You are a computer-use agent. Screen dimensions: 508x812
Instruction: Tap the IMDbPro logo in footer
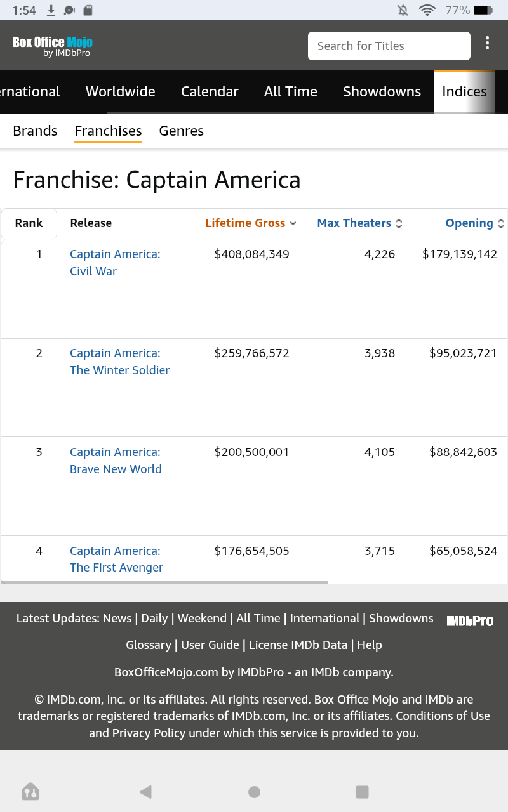tap(470, 621)
